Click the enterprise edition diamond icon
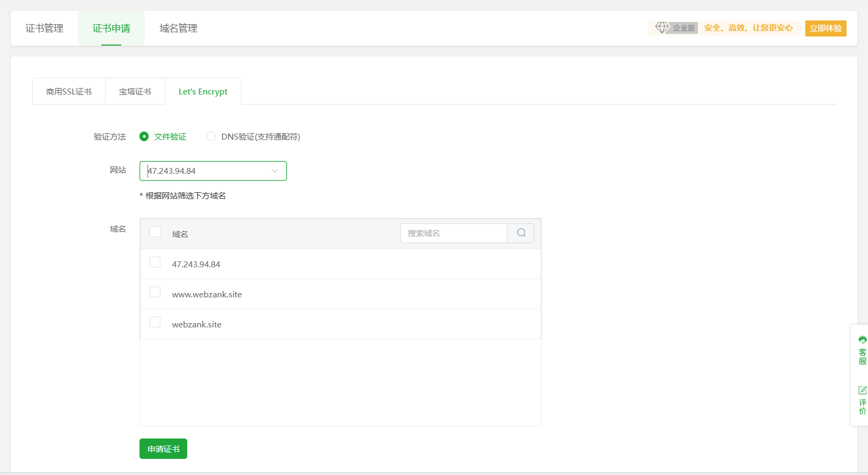 tap(662, 27)
